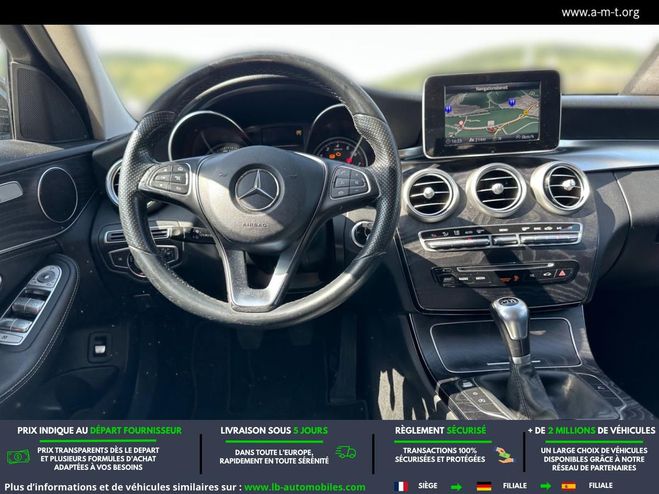Click the PRIX TRANSPARENTS DÈS LE DEPART paragraph

98,459
